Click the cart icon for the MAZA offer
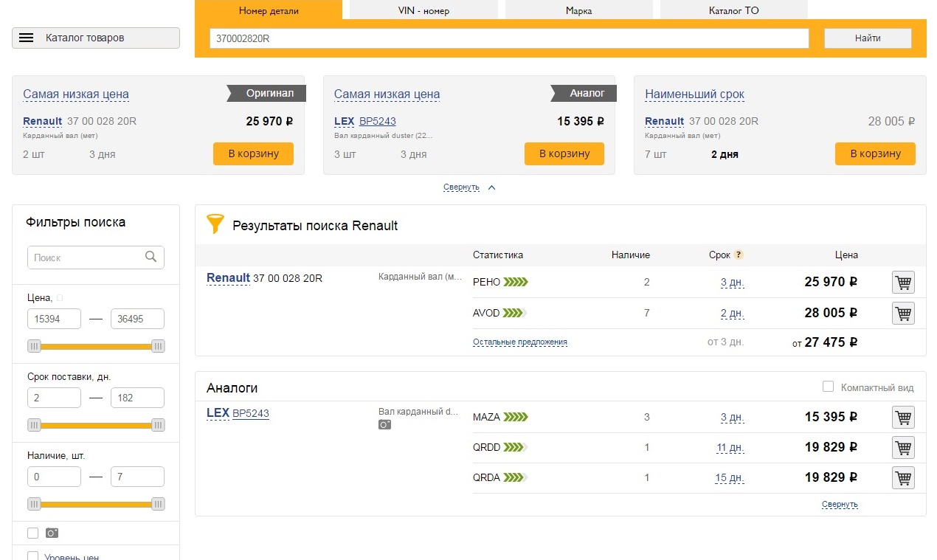The image size is (937, 560). coord(903,417)
